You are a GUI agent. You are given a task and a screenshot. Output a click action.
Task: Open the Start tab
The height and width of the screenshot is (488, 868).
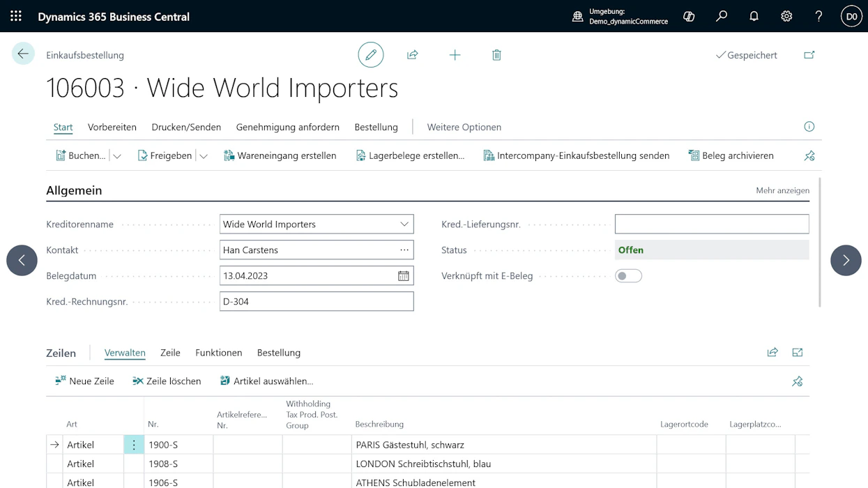[63, 127]
